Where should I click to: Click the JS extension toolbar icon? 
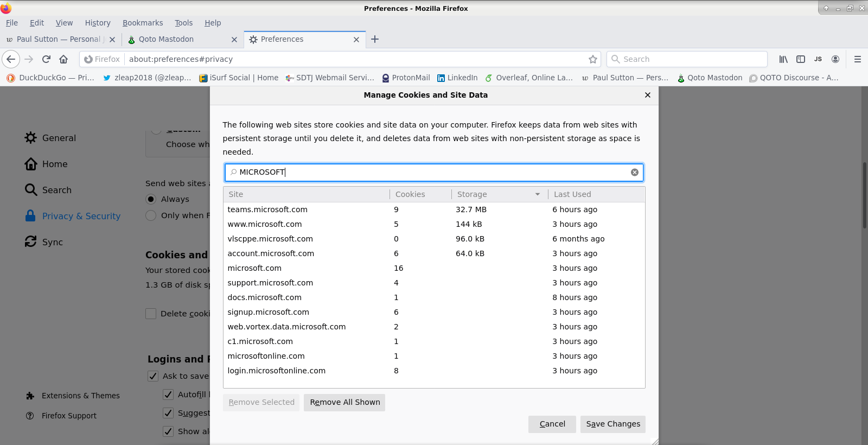(x=818, y=59)
